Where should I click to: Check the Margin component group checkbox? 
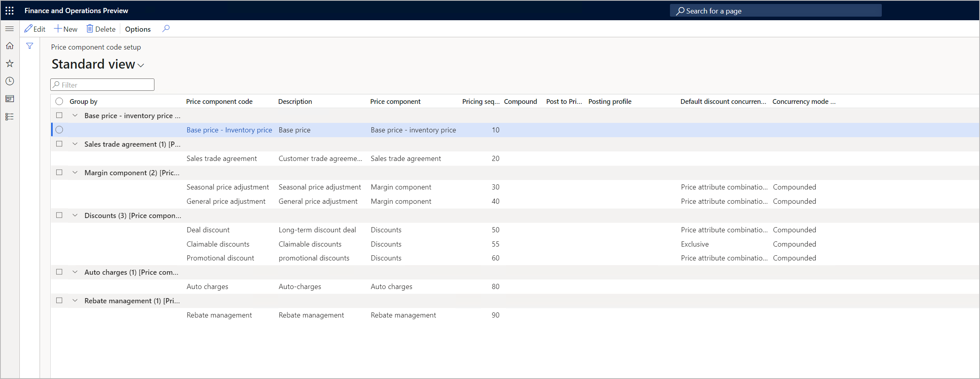pyautogui.click(x=59, y=172)
